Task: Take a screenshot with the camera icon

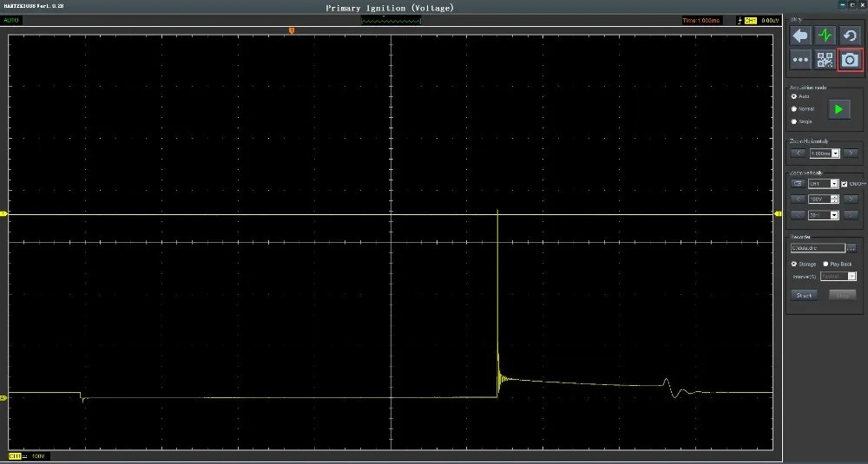Action: coord(850,60)
